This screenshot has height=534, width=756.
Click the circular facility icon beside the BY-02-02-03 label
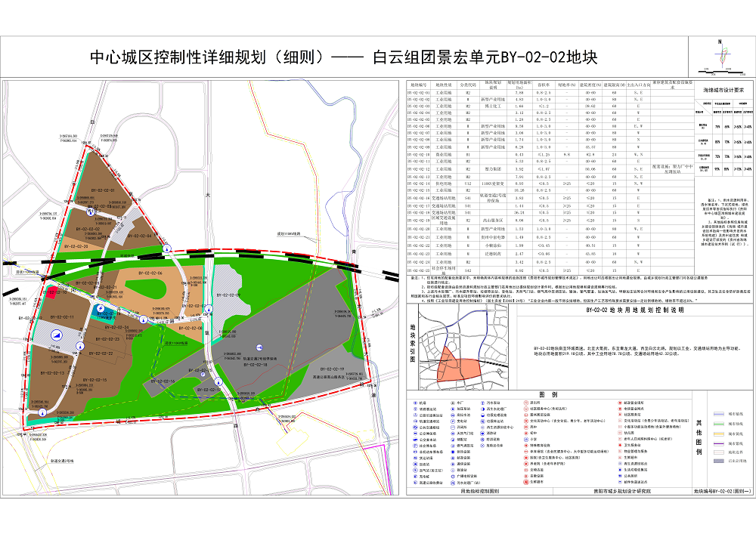pyautogui.click(x=91, y=211)
